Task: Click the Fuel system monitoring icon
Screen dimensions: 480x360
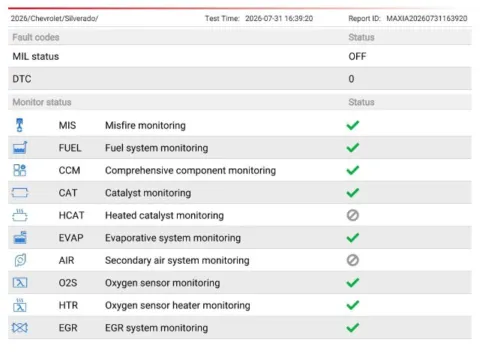Action: click(x=20, y=148)
